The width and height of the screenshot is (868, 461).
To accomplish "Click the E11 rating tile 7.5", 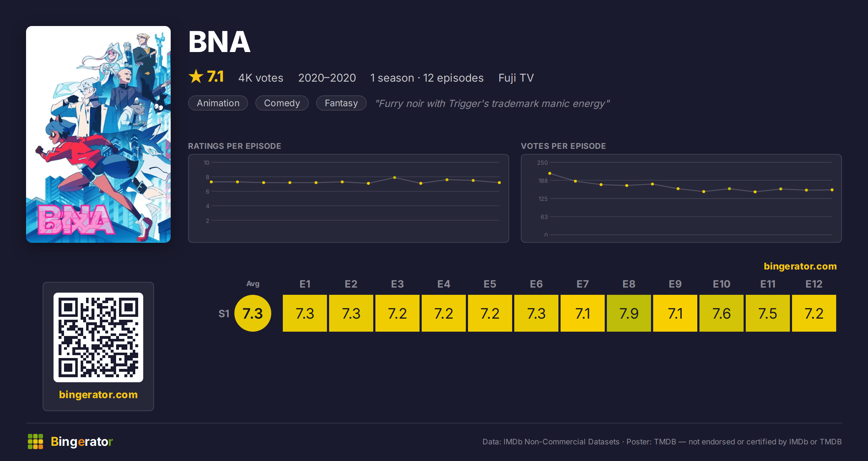I will (x=768, y=313).
